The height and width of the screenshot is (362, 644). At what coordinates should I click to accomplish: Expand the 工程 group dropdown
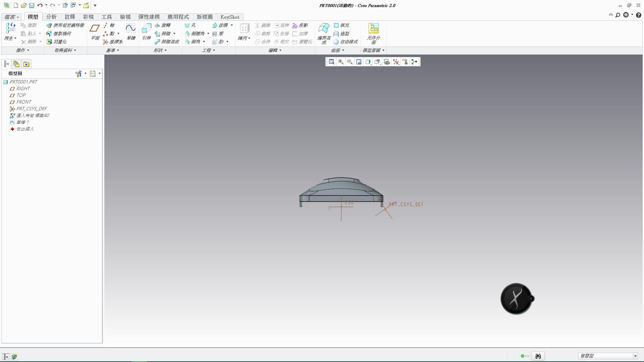[x=208, y=50]
